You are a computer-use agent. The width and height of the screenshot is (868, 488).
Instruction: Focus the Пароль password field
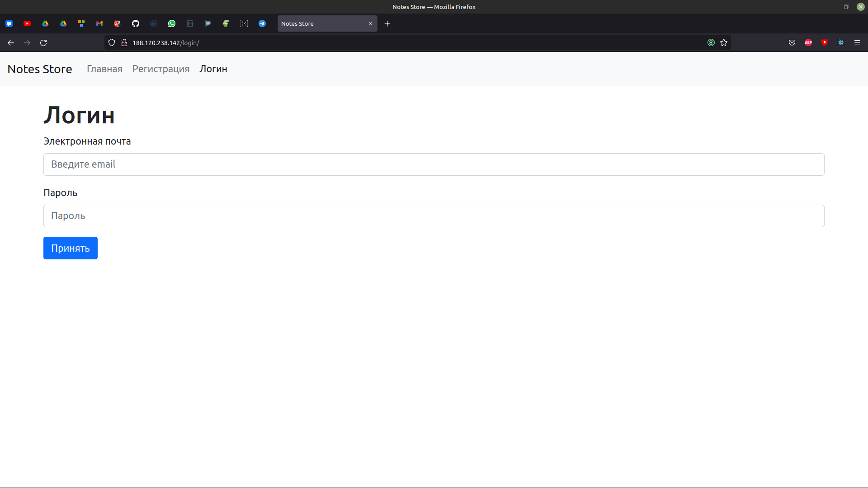434,216
